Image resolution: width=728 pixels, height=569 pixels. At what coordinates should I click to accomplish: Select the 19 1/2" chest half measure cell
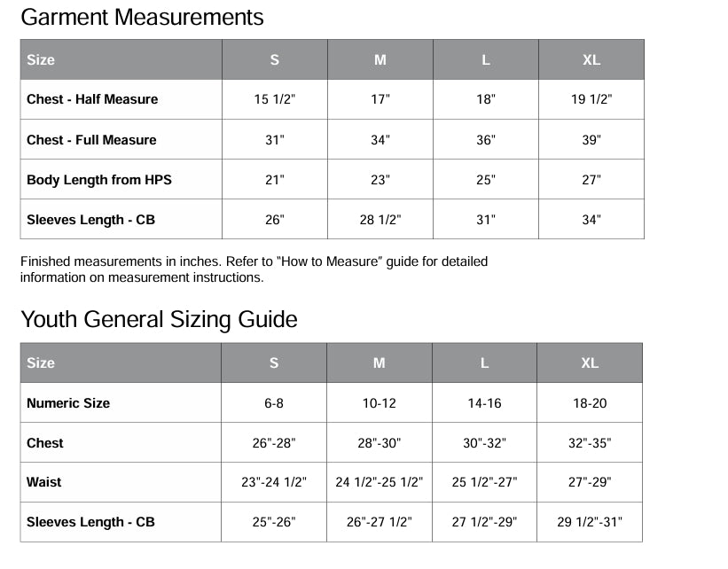point(591,99)
